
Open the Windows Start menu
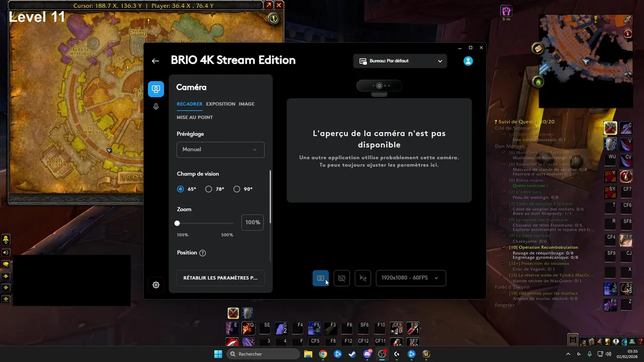pyautogui.click(x=218, y=354)
